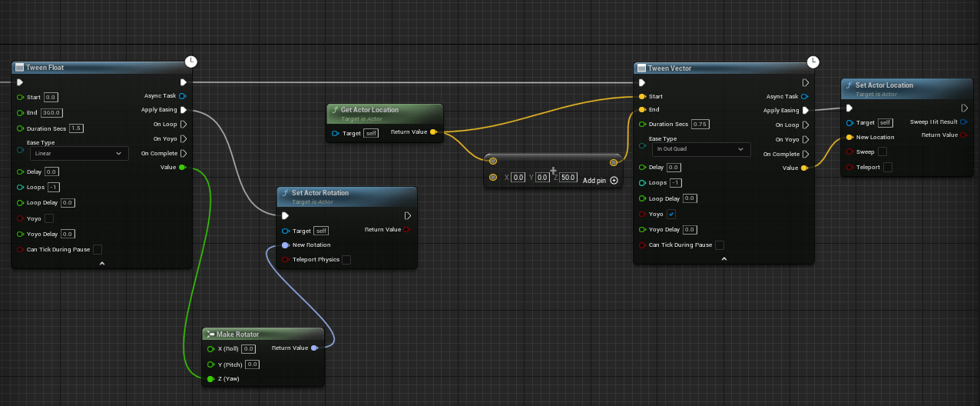980x406 pixels.
Task: Click Tween Float green Value output pin
Action: tap(182, 167)
